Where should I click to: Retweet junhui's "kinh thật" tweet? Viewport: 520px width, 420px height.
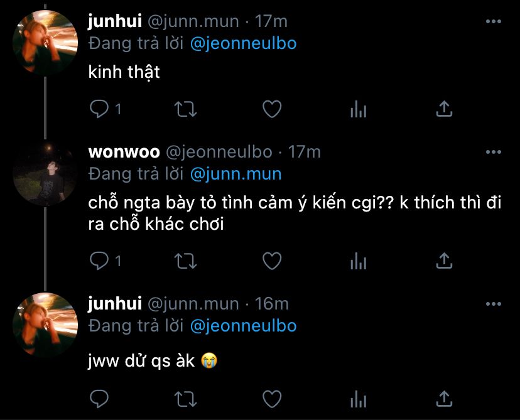coord(185,109)
